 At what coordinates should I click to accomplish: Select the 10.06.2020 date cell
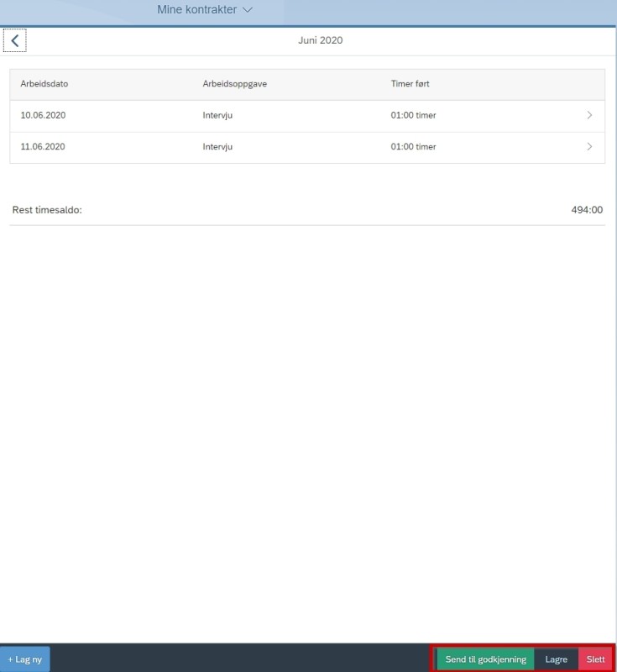pos(43,115)
